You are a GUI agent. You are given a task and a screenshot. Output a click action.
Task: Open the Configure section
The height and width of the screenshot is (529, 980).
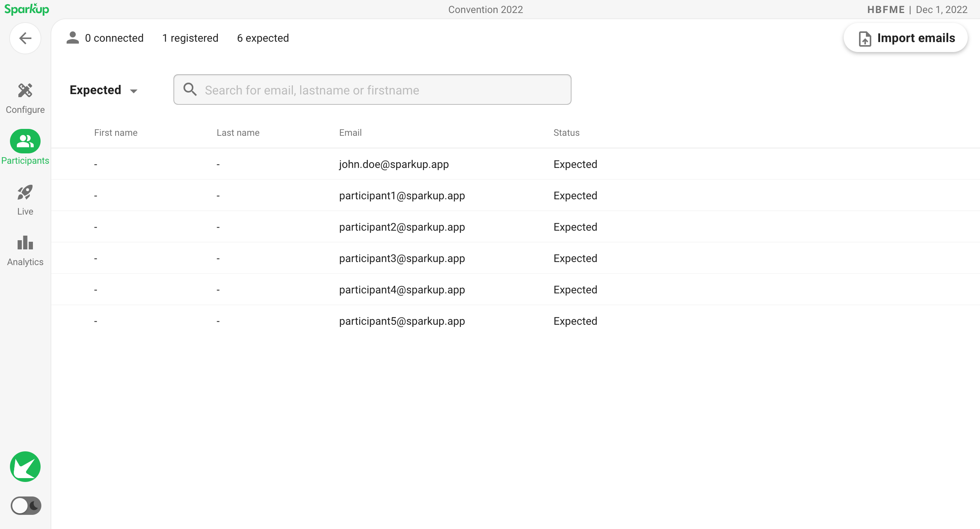(25, 98)
